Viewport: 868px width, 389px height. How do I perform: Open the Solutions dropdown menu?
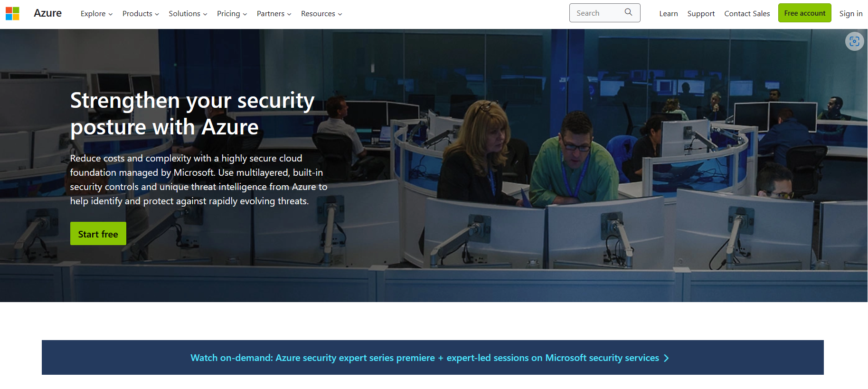click(x=188, y=14)
